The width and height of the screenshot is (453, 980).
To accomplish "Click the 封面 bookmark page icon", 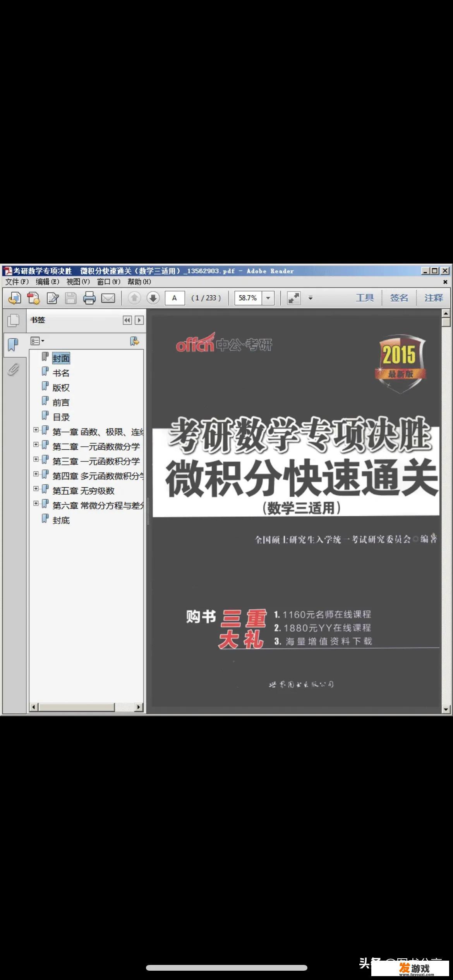I will [45, 356].
